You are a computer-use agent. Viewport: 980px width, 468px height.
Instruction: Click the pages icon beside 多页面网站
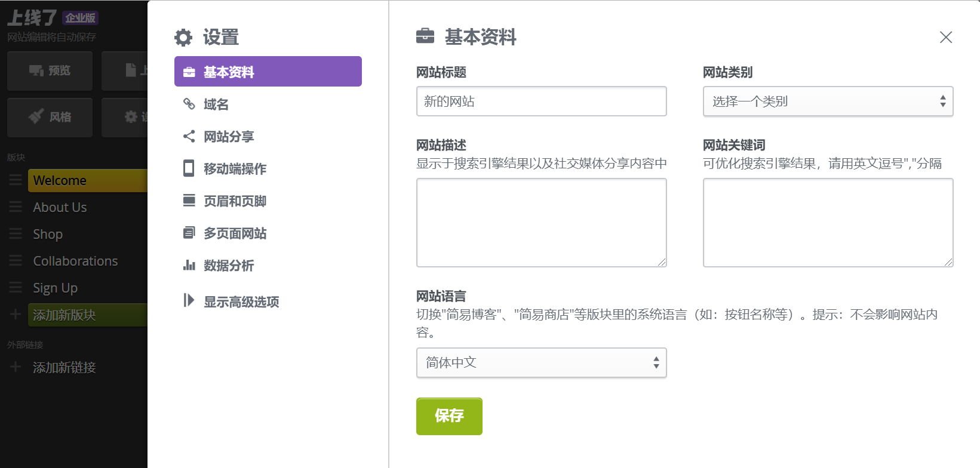pos(189,233)
